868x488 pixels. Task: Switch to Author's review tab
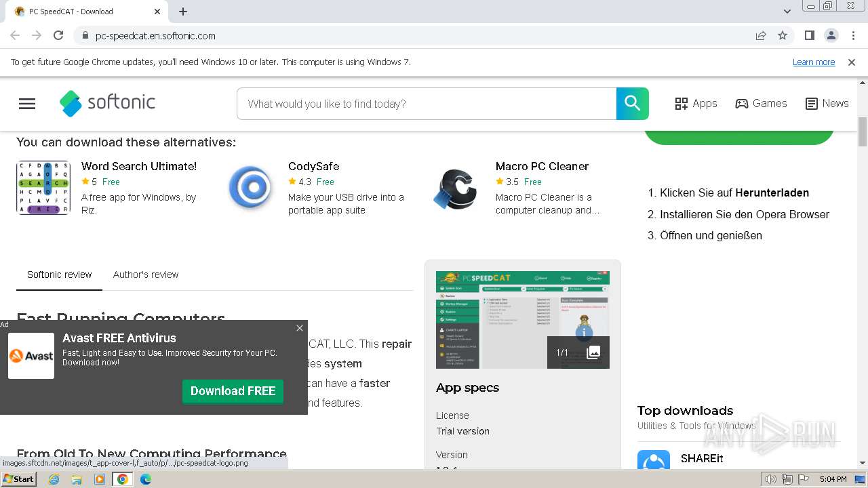coord(146,274)
